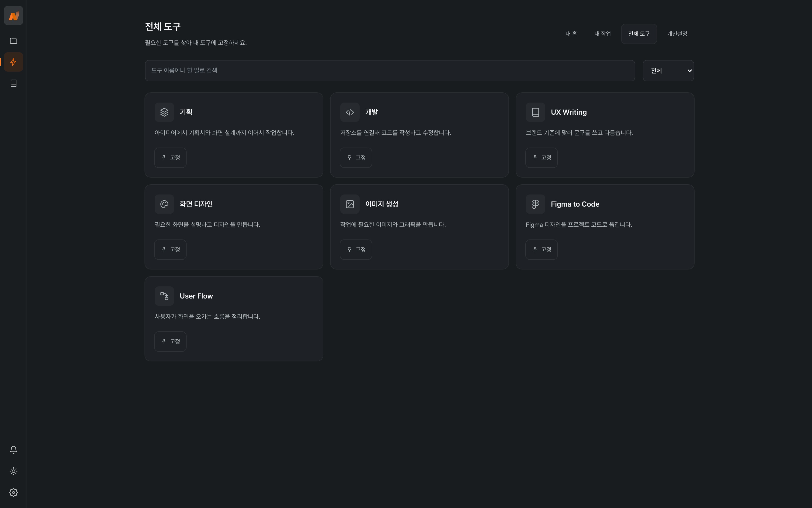Open notifications bell icon
812x508 pixels.
[x=14, y=450]
